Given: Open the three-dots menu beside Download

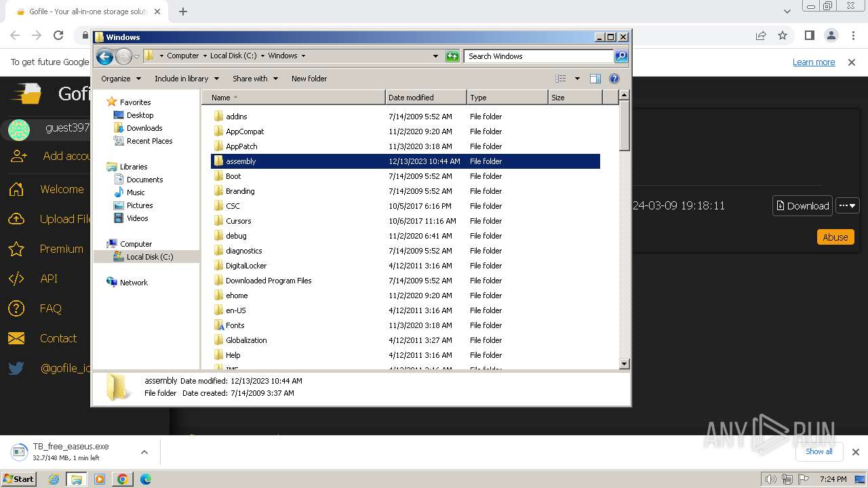Looking at the screenshot, I should pyautogui.click(x=848, y=206).
